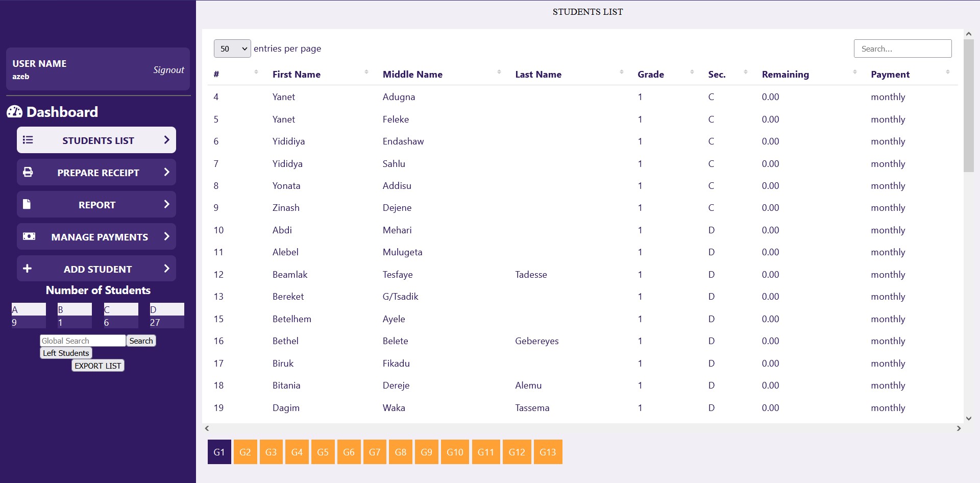The height and width of the screenshot is (483, 980).
Task: Focus the Global Search input field
Action: coord(83,341)
